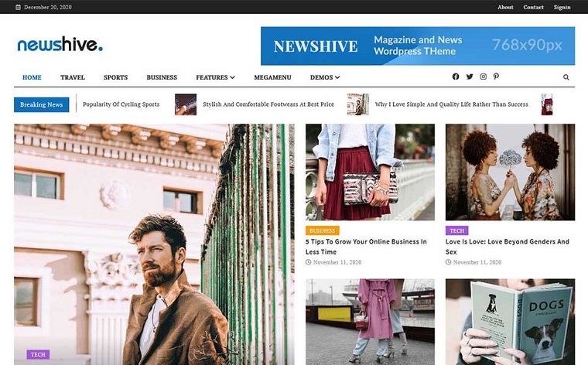Open the Megamenu navigation item
This screenshot has width=588, height=365.
[272, 77]
